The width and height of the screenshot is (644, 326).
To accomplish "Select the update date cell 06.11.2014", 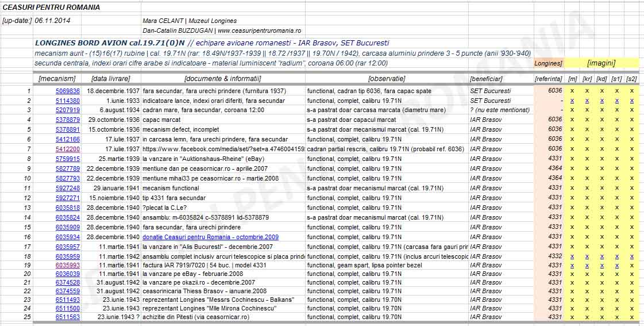I will [57, 21].
